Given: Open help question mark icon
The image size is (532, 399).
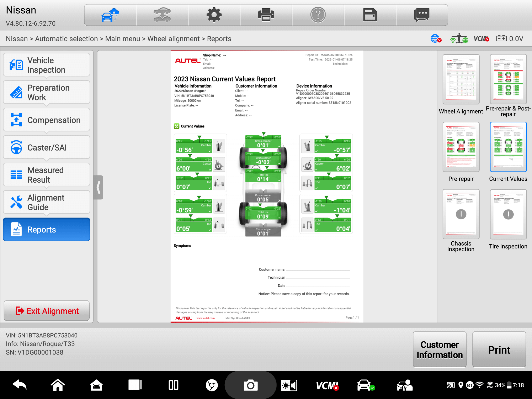Looking at the screenshot, I should click(x=318, y=15).
